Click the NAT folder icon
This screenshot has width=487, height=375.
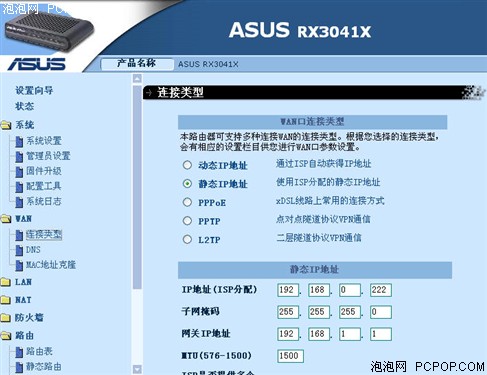tap(6, 300)
